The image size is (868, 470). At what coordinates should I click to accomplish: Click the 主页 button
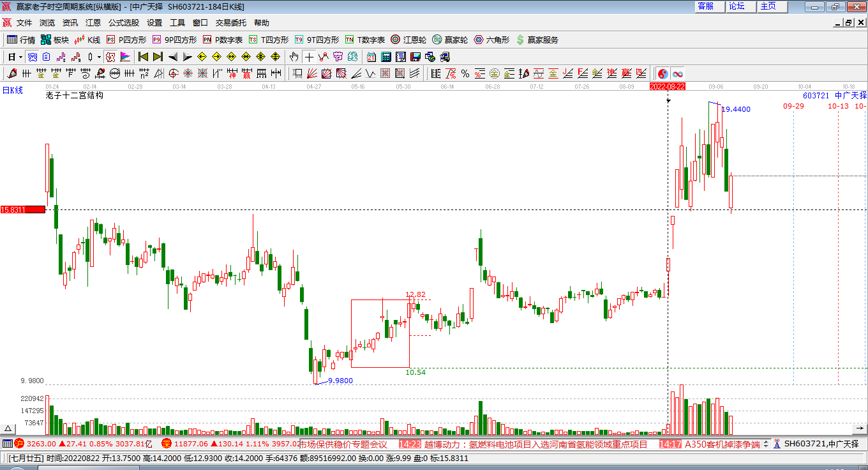pos(772,6)
